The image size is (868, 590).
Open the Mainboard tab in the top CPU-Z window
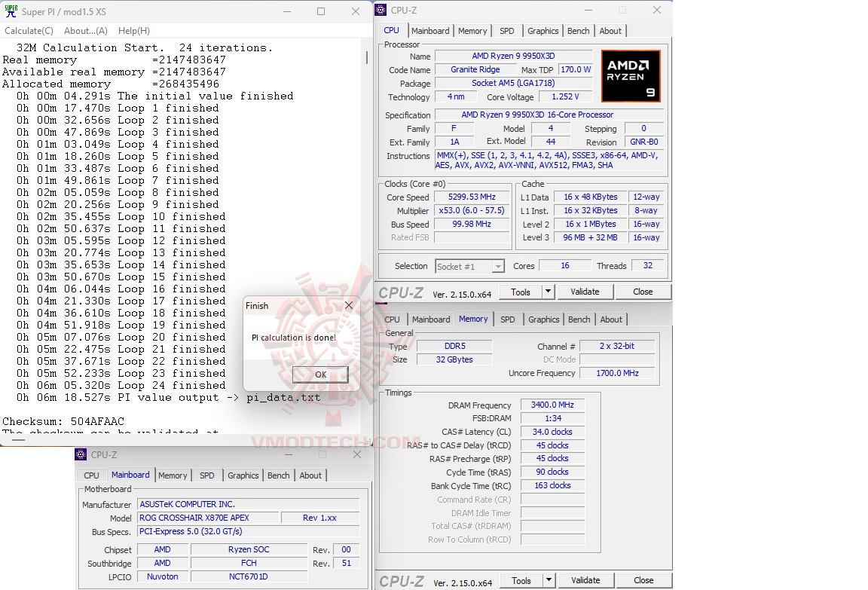[x=431, y=31]
